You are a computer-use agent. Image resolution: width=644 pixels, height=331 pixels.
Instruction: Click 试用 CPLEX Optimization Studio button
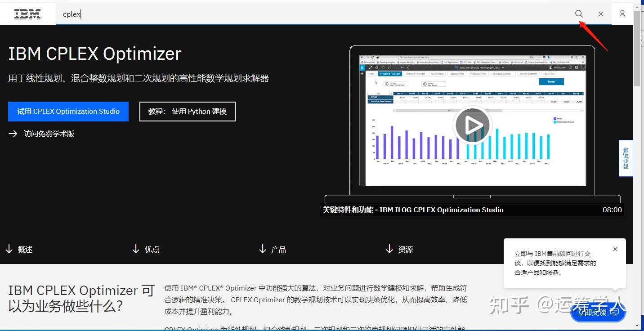(68, 111)
